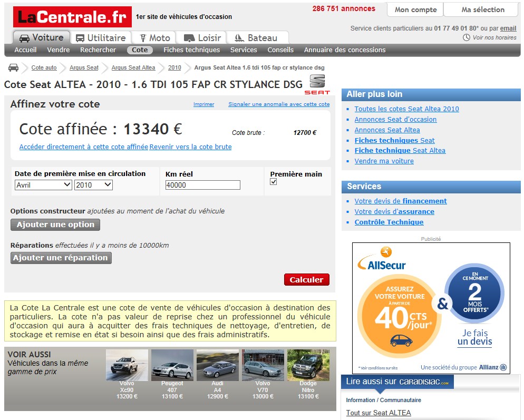Open the Annonces Seat Altea link
Image resolution: width=524 pixels, height=420 pixels.
point(387,130)
